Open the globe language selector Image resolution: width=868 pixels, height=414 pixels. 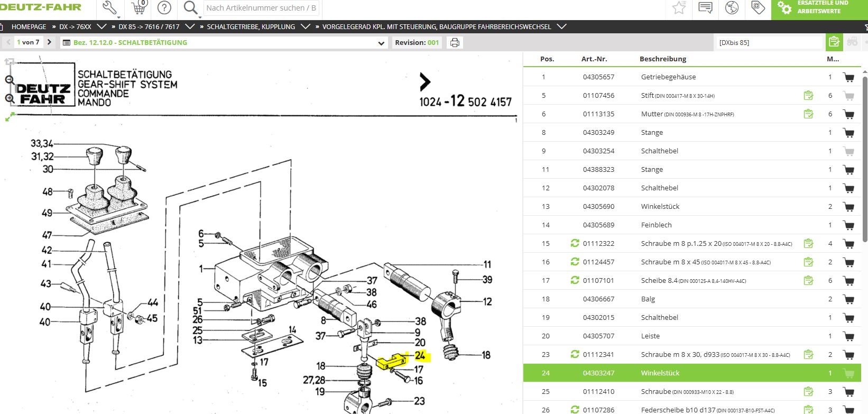click(x=732, y=8)
